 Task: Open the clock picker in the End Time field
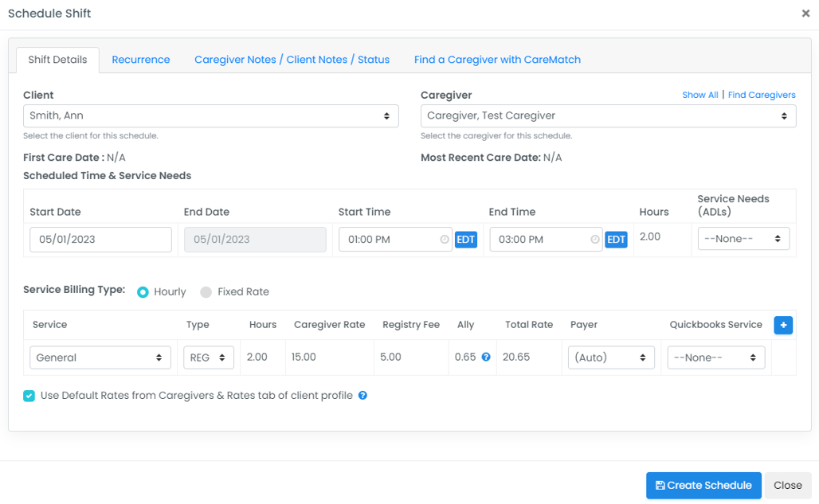(x=594, y=239)
